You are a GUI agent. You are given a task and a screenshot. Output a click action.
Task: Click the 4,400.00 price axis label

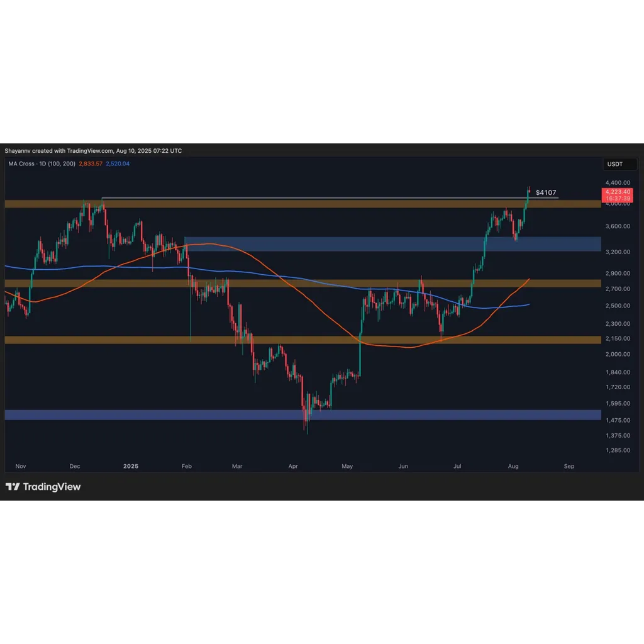[x=618, y=182]
